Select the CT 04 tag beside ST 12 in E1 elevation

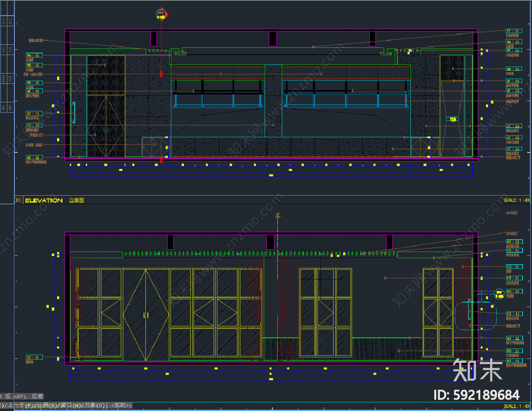pos(34,125)
